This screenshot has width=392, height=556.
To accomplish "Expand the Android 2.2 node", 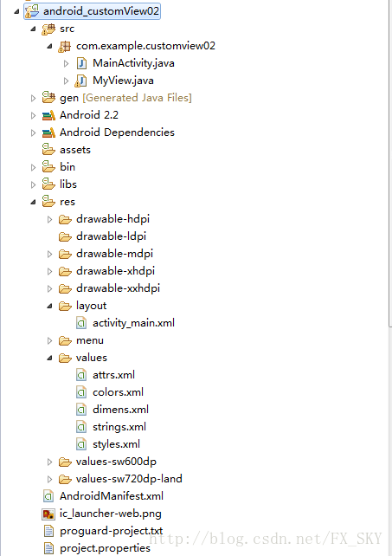I will pos(34,115).
